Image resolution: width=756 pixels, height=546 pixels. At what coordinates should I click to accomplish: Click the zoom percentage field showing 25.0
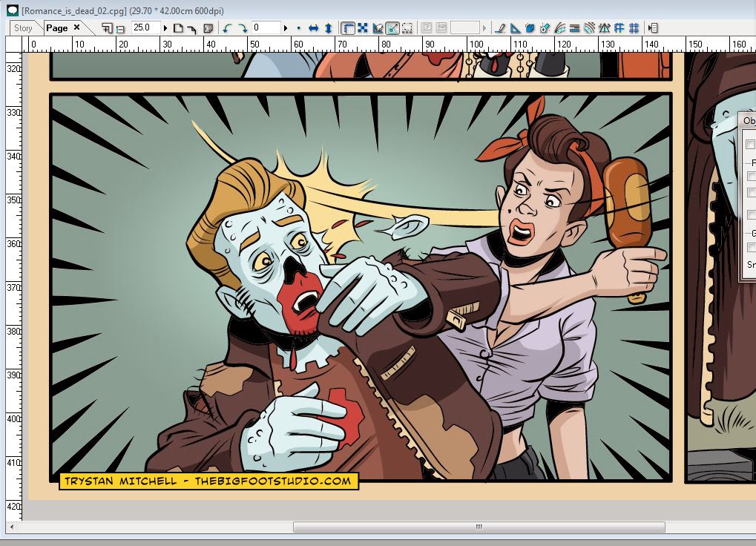[145, 27]
